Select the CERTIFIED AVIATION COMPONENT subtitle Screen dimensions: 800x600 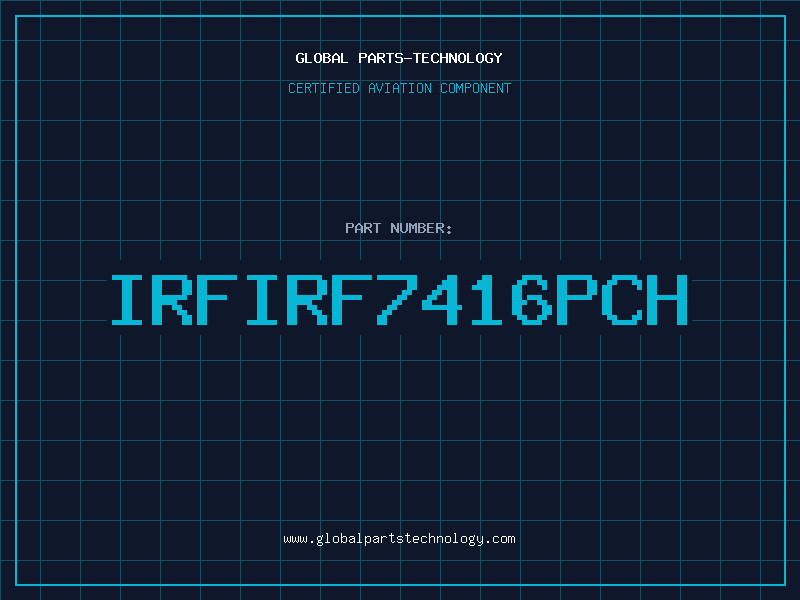[399, 88]
